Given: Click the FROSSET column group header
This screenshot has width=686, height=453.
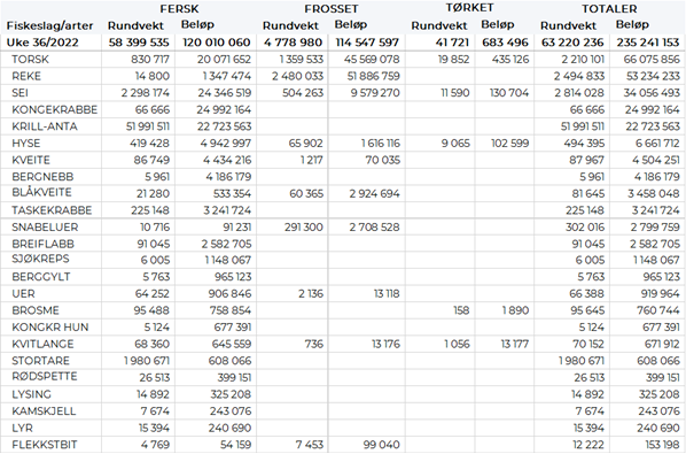Looking at the screenshot, I should [x=327, y=9].
